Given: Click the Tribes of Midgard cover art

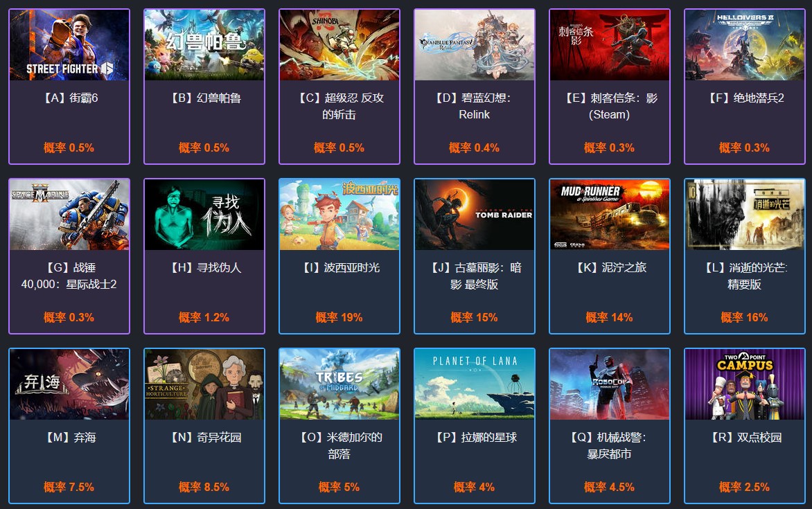Looking at the screenshot, I should 339,384.
